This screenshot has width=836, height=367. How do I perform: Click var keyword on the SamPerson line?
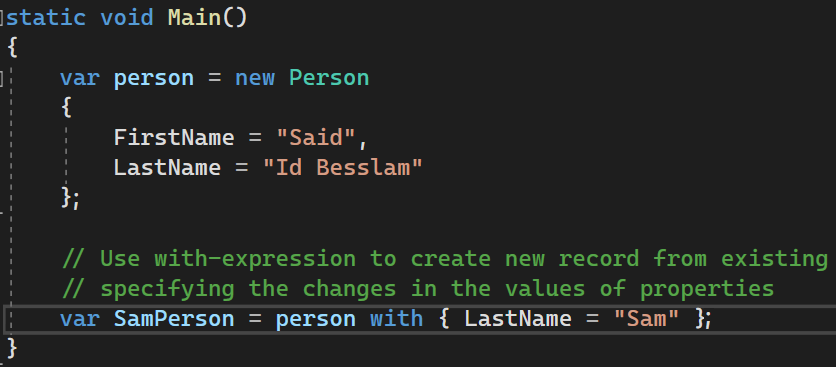point(79,319)
